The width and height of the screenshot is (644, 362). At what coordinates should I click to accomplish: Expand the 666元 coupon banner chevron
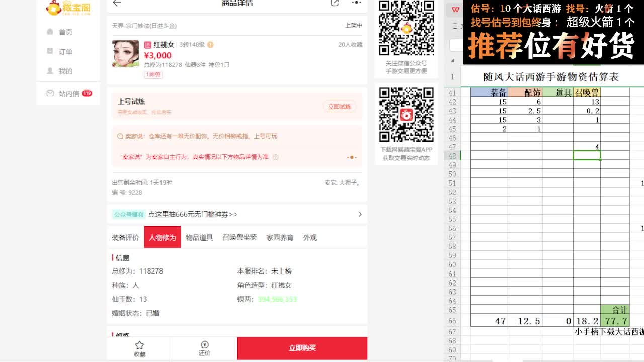point(360,214)
